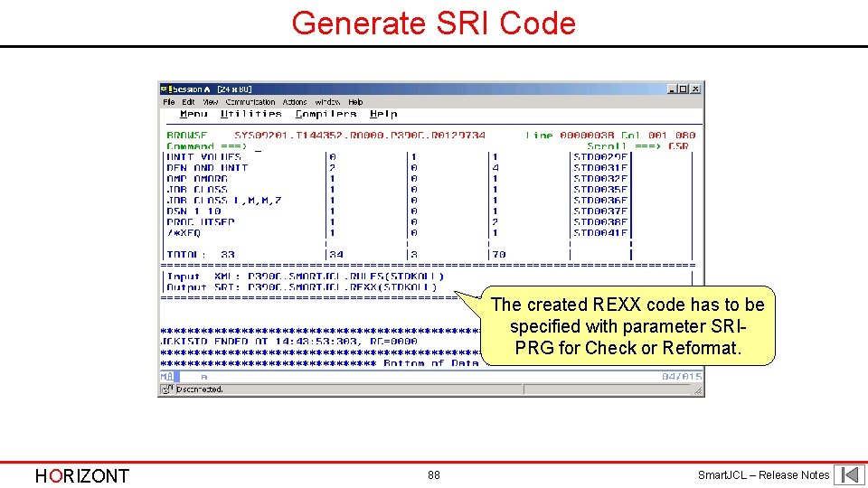Click the STD0032E code

point(600,179)
